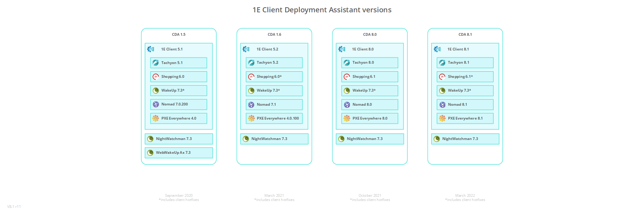This screenshot has width=644, height=222.
Task: Click the Shopping 6.1 icon in CDA 8.0
Action: tap(347, 77)
